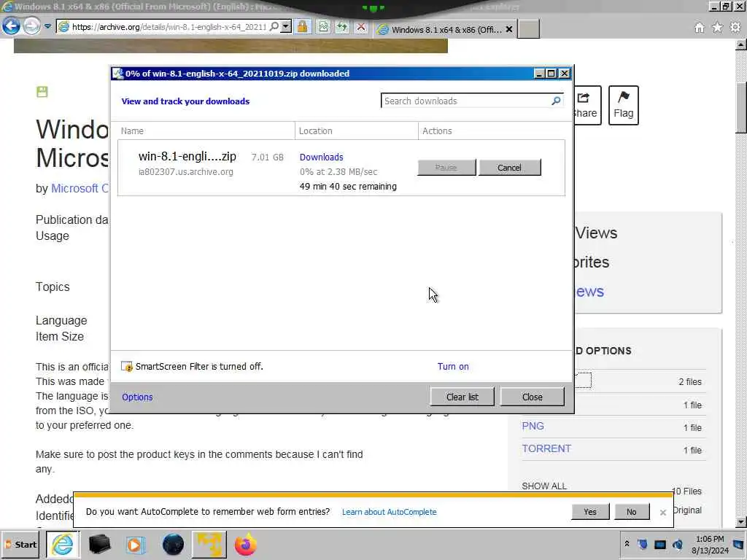
Task: Turn on SmartScreen Filter
Action: pos(453,366)
